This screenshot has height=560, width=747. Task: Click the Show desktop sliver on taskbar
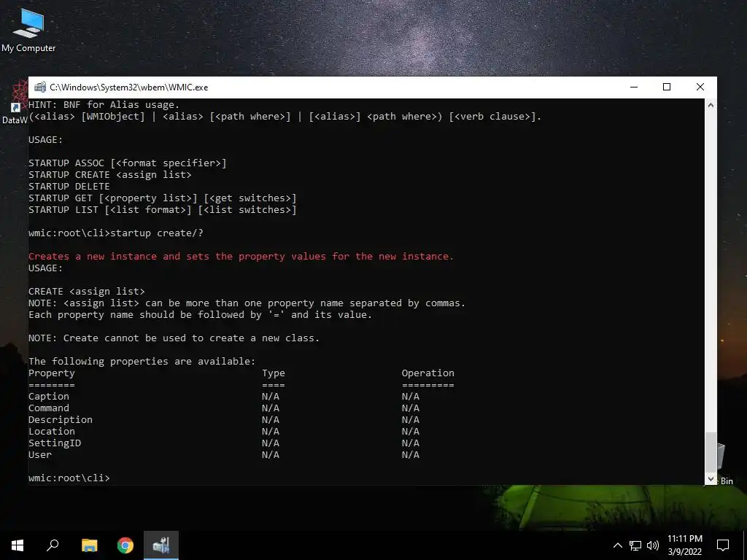click(x=745, y=545)
